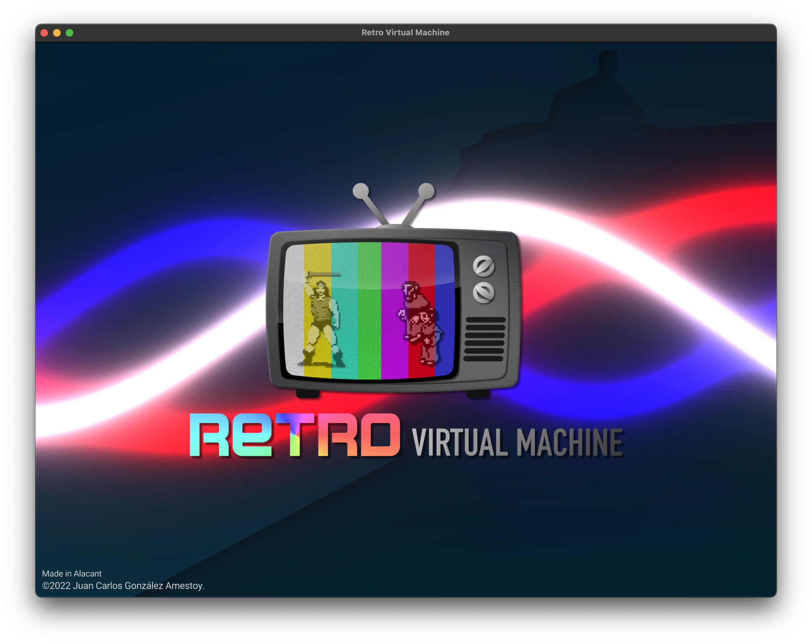Click the right antenna ball tip

[426, 190]
